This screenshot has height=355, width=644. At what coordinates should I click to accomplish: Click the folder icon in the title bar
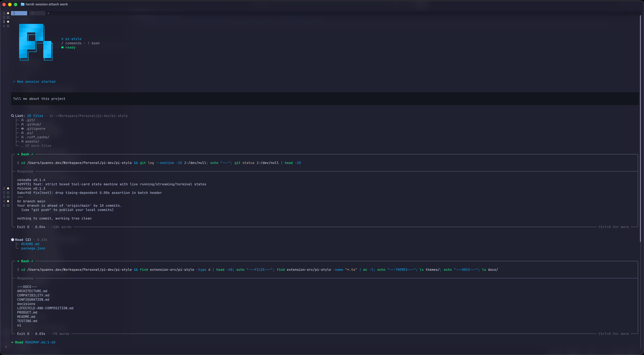click(22, 4)
